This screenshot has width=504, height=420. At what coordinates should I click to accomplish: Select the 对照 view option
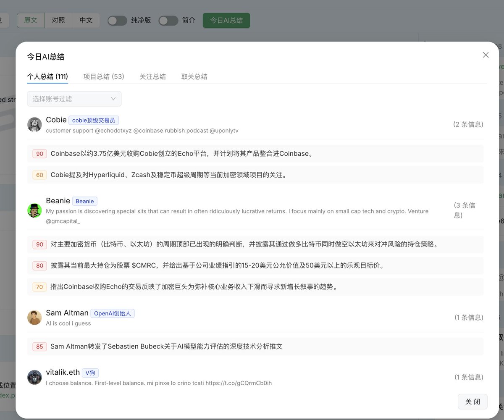pos(58,20)
